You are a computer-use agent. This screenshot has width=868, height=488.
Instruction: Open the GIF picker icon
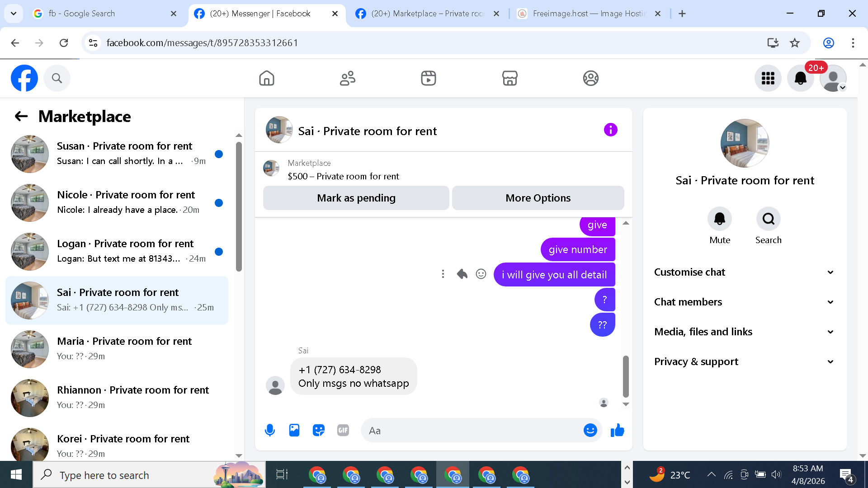(343, 430)
